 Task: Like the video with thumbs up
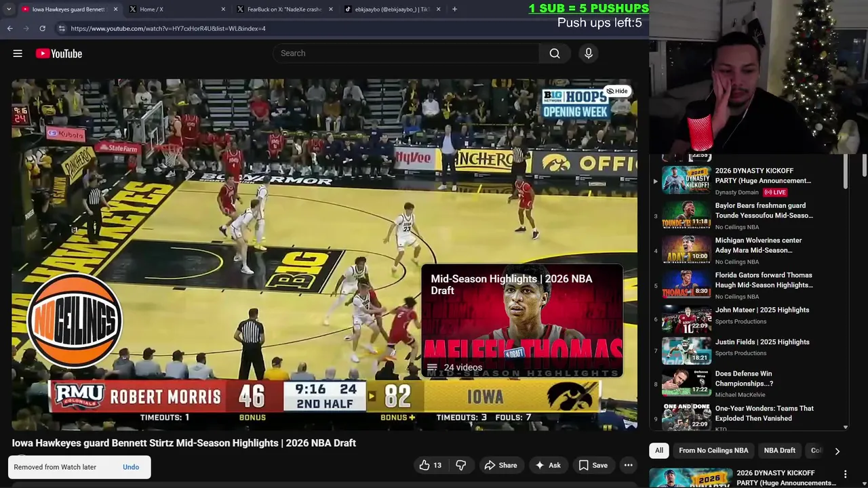point(431,466)
